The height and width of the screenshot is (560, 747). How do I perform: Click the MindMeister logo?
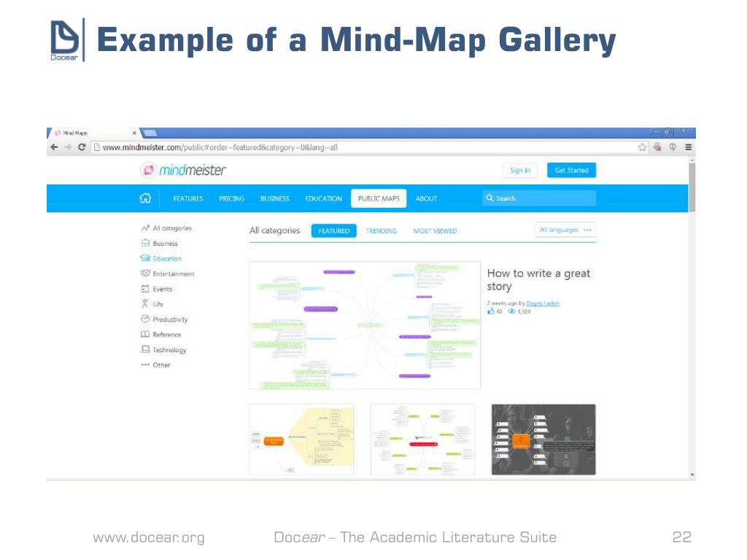[x=183, y=170]
